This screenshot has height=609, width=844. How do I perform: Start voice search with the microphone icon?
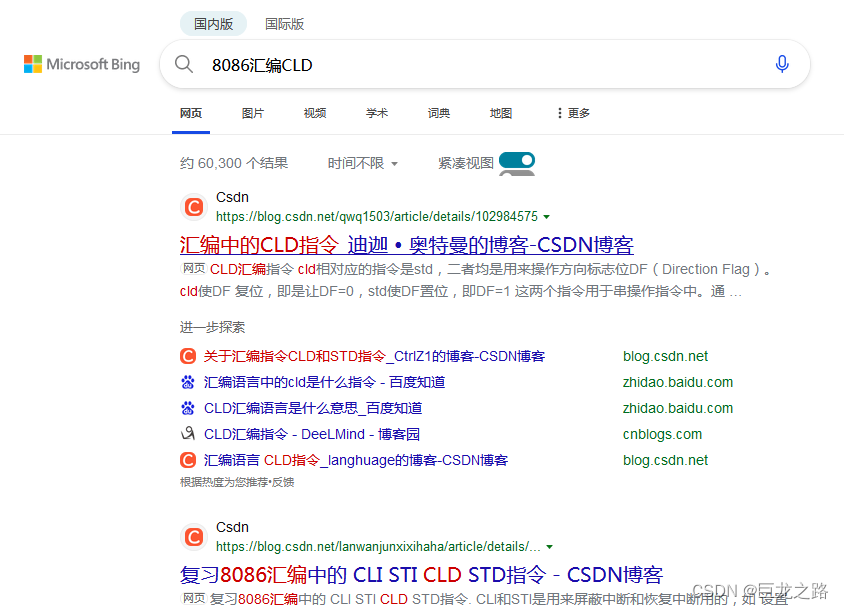click(782, 64)
